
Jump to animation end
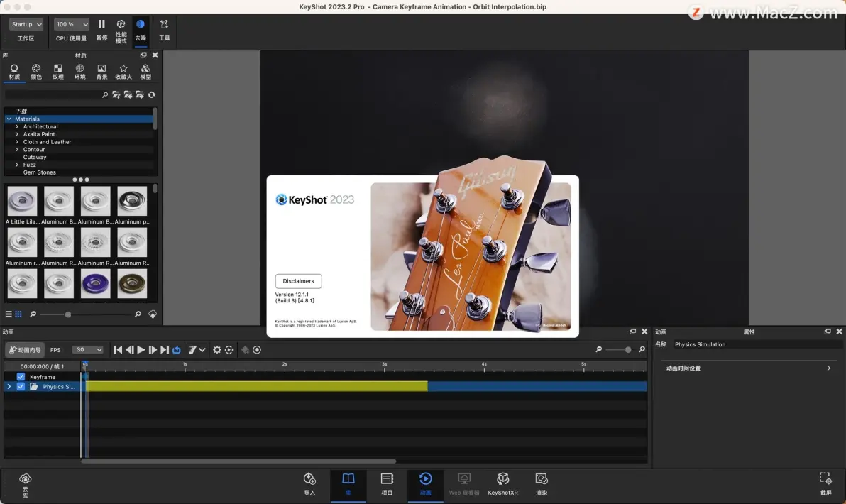[x=165, y=350]
